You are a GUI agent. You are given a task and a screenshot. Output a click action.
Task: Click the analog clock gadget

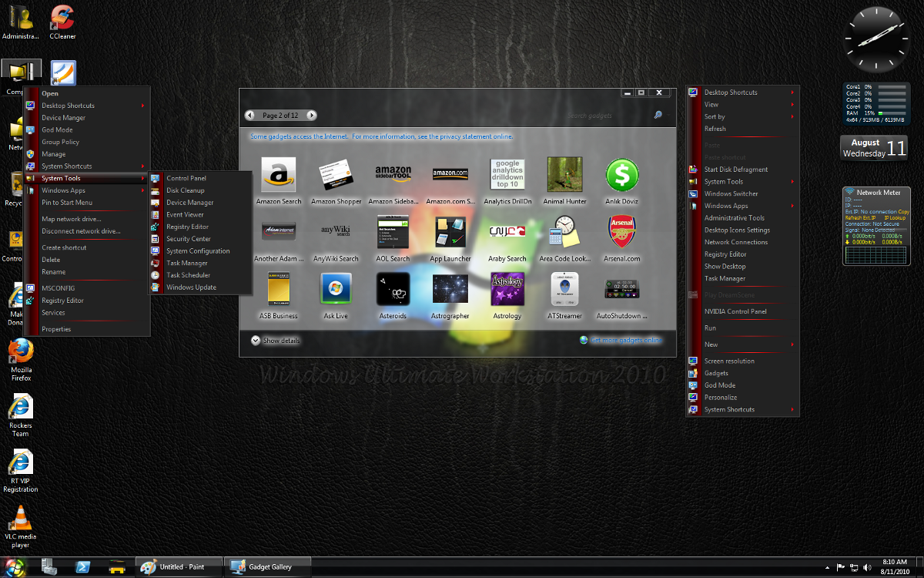coord(876,39)
